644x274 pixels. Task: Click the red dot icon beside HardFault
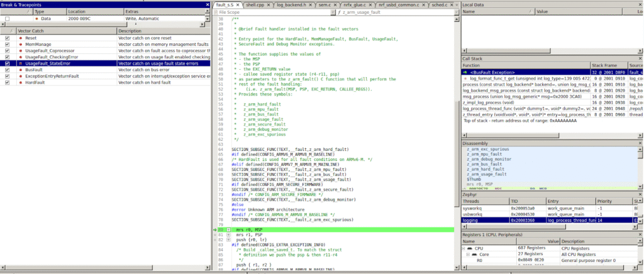tap(21, 82)
